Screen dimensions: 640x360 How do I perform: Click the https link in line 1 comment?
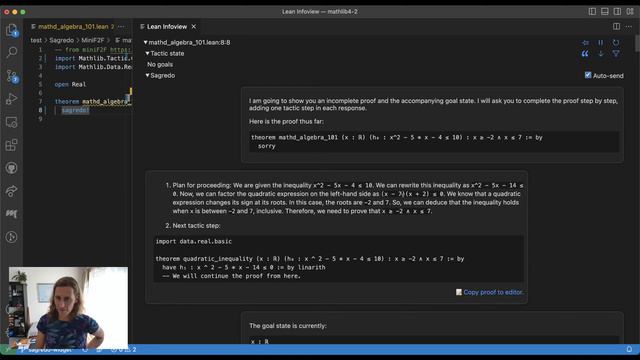[x=121, y=49]
